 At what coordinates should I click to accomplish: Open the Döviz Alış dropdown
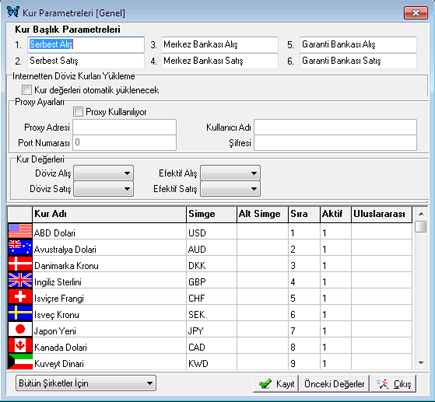pos(104,173)
